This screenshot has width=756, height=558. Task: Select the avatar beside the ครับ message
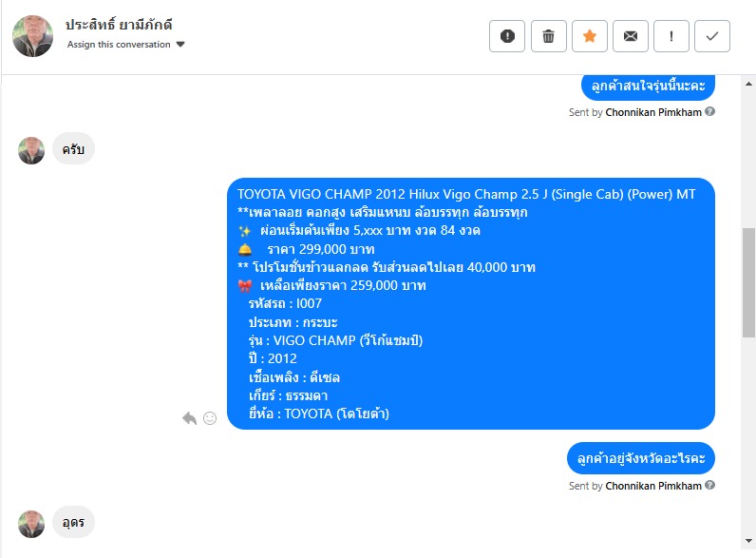coord(31,150)
